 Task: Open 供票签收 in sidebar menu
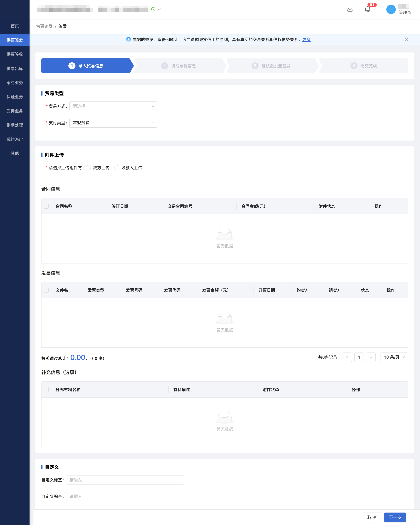[x=15, y=54]
